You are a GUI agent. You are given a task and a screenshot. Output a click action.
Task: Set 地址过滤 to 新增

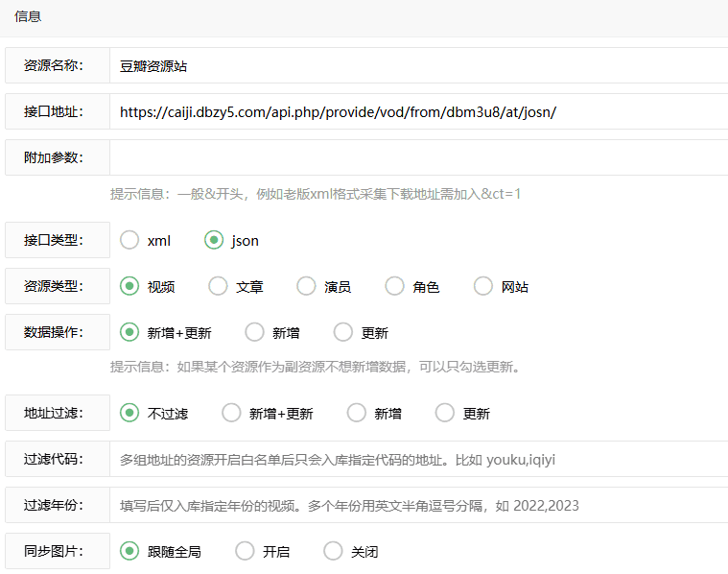357,414
